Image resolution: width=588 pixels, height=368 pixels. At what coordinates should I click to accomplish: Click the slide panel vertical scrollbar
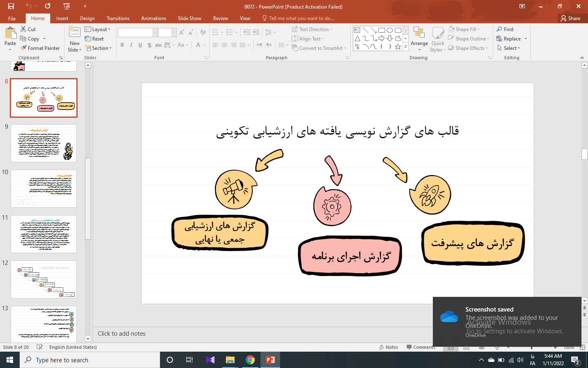click(x=88, y=198)
